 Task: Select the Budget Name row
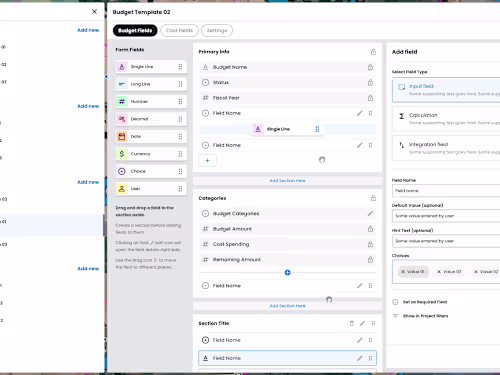point(287,67)
